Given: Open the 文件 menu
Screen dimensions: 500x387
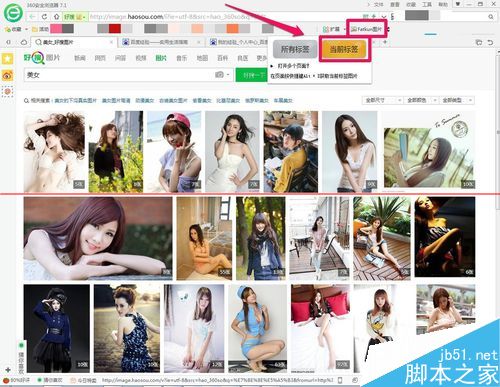Looking at the screenshot, I should 378,4.
